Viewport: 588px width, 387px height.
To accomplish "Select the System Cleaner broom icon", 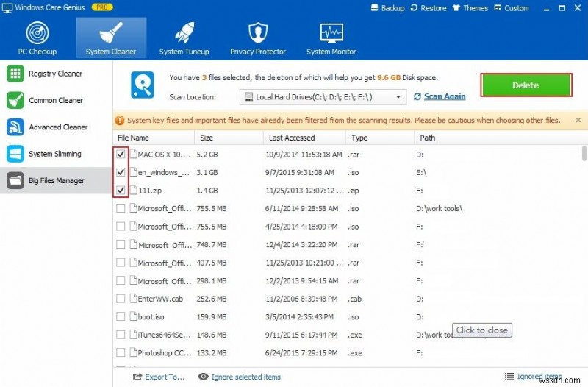I will pos(111,32).
